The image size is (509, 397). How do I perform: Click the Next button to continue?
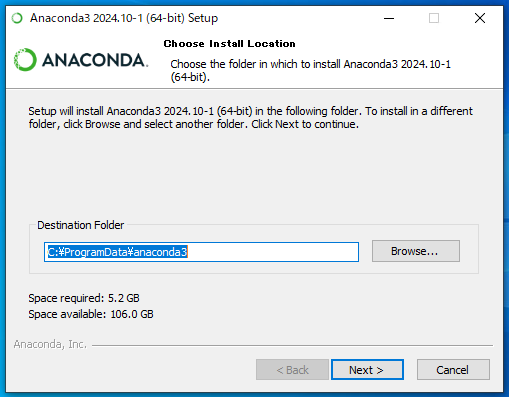pyautogui.click(x=367, y=370)
